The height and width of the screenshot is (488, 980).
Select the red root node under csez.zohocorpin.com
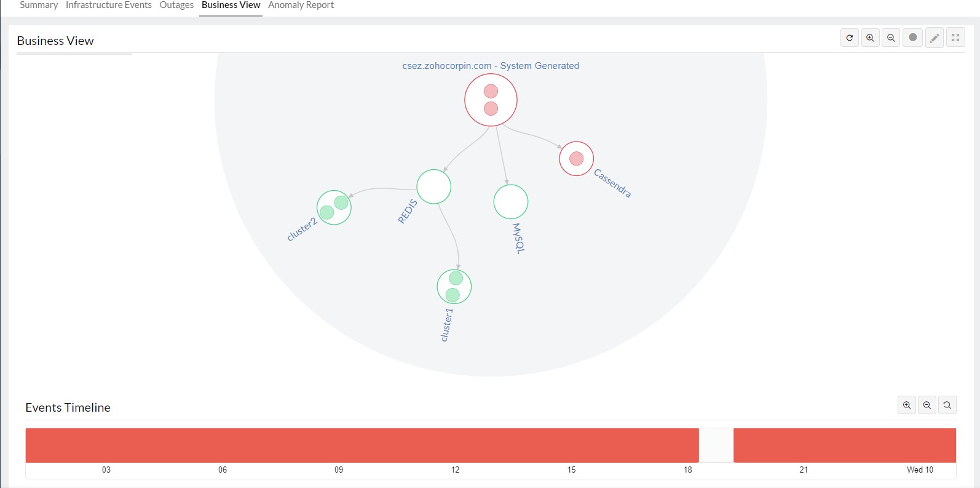point(491,100)
